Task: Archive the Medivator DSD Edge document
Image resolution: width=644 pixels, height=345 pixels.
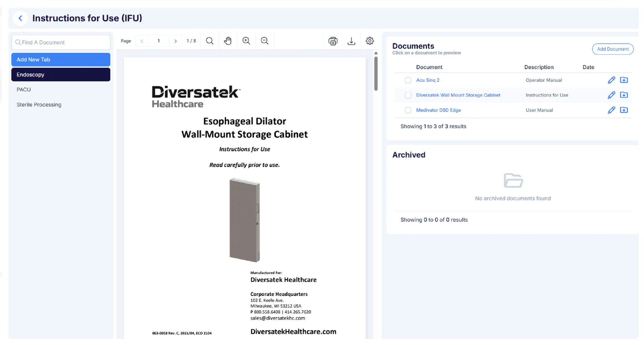Action: pyautogui.click(x=624, y=110)
